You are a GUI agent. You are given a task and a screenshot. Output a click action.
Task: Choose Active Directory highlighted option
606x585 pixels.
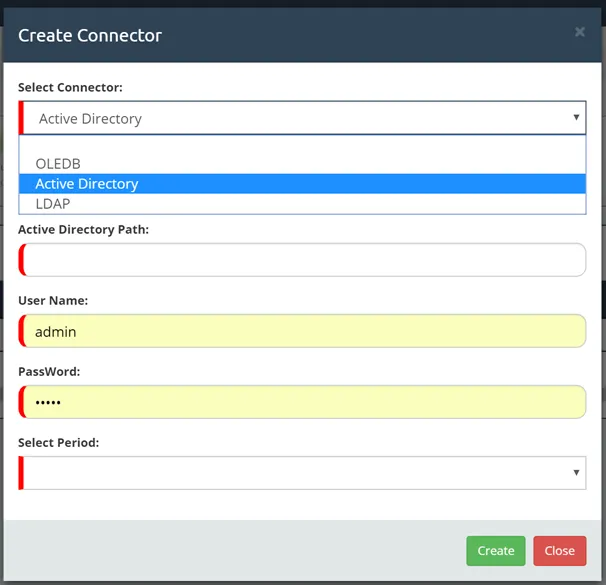click(302, 184)
